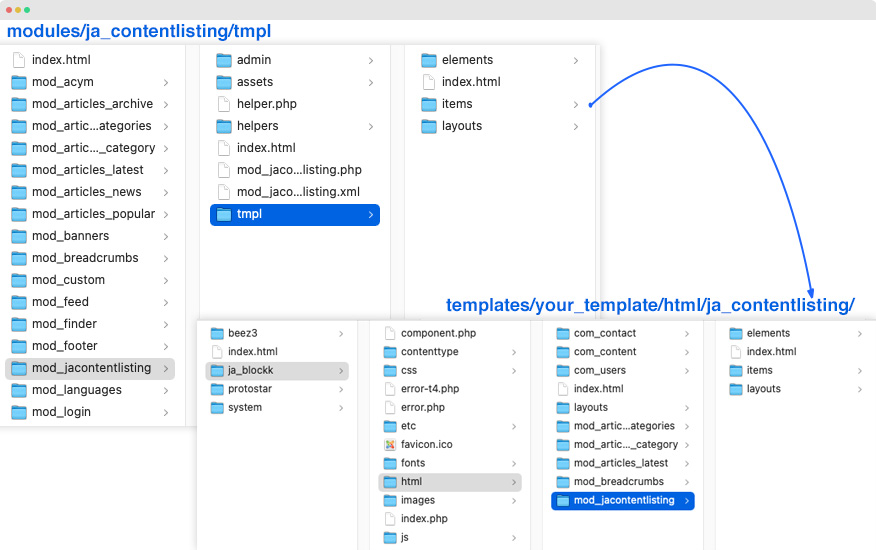The height and width of the screenshot is (550, 876).
Task: Select the html folder row
Action: [x=450, y=482]
